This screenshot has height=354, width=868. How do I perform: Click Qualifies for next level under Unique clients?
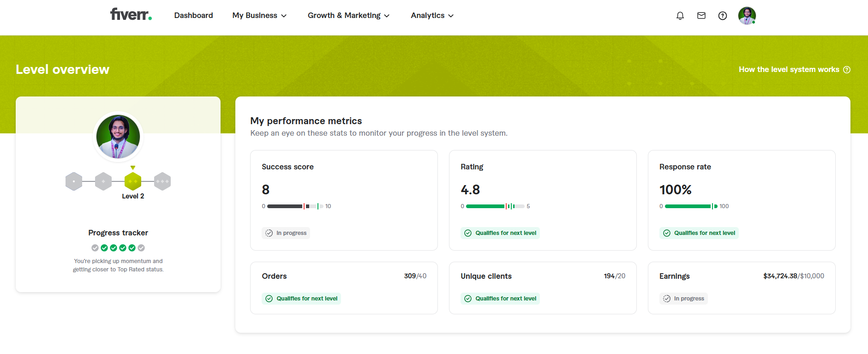tap(500, 299)
